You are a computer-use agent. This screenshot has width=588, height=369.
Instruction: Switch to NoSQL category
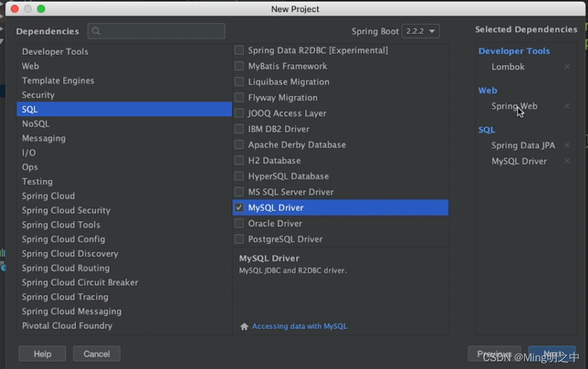[x=124, y=124]
